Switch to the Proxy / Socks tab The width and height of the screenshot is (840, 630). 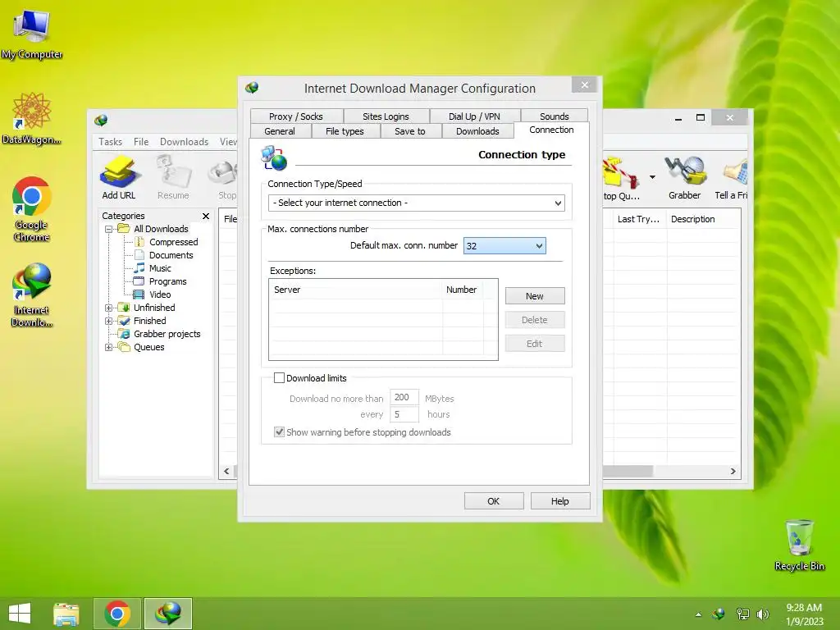[x=296, y=116]
